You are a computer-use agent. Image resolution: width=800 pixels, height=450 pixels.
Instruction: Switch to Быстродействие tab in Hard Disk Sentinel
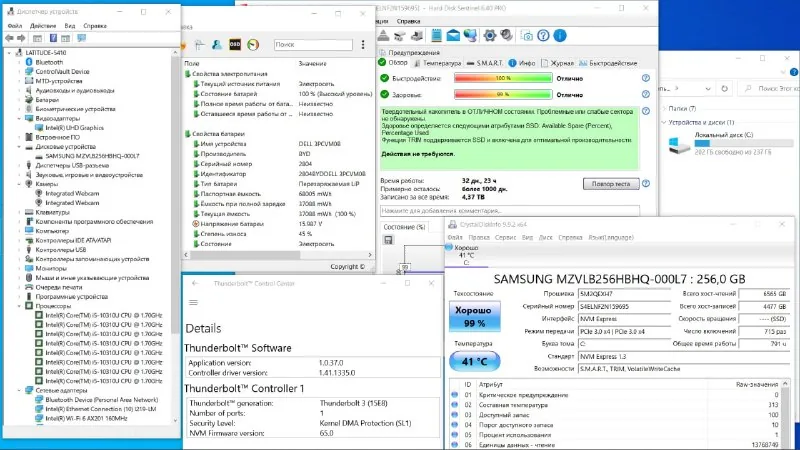(608, 63)
